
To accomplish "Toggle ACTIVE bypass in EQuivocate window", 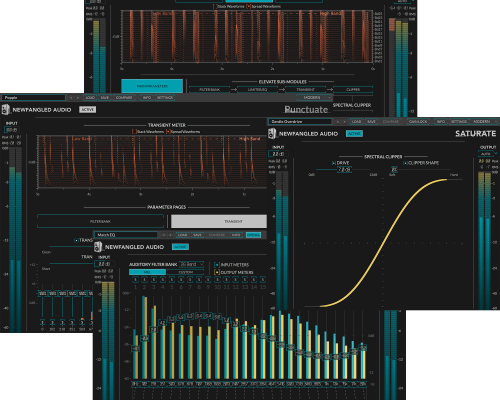I will click(x=180, y=247).
